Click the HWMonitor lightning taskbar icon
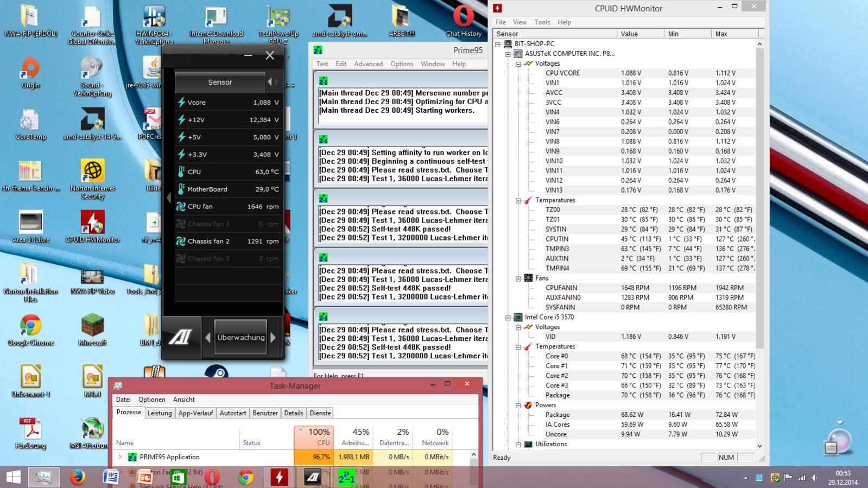The height and width of the screenshot is (488, 868). 279,477
